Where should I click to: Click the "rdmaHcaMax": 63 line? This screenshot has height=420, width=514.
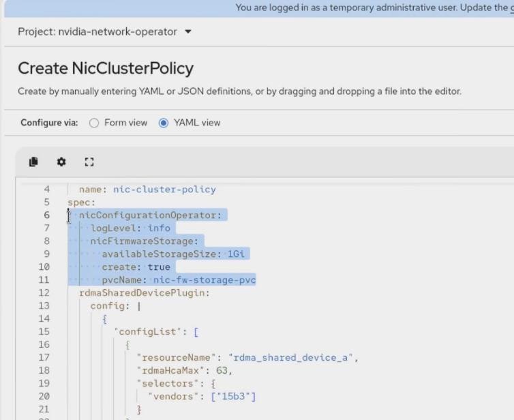pos(185,370)
